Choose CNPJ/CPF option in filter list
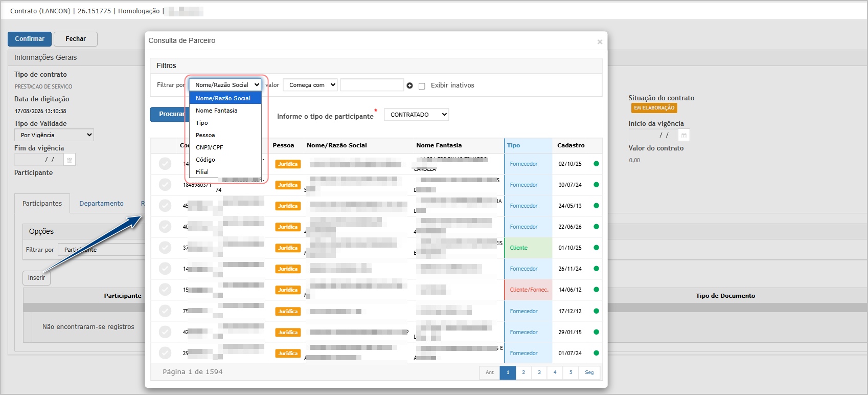 pos(225,147)
